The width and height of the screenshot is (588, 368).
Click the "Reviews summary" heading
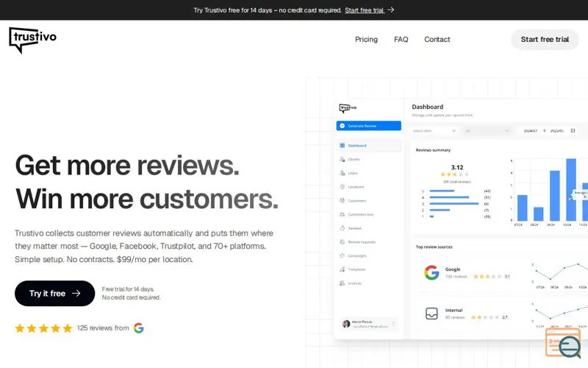tap(433, 150)
